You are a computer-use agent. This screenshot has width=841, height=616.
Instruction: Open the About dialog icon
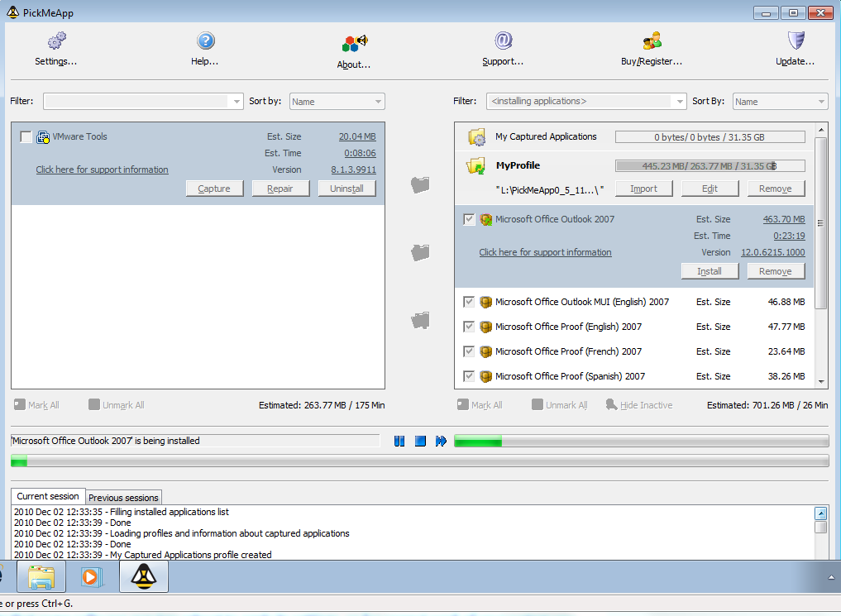point(354,43)
